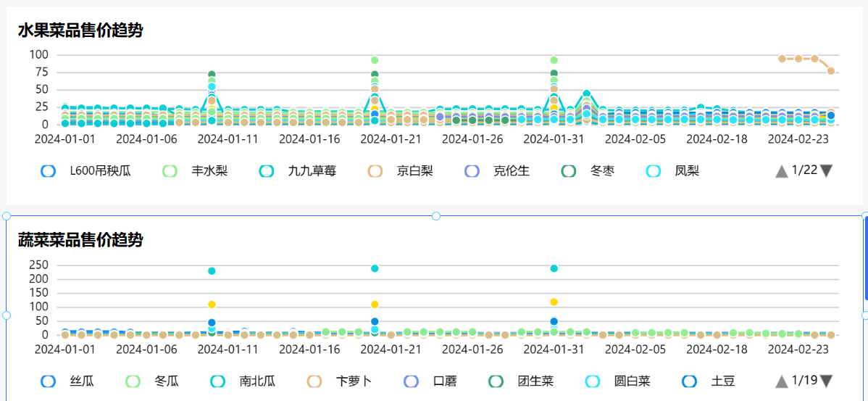Click the 南北瓜 legend marker icon

tap(218, 381)
